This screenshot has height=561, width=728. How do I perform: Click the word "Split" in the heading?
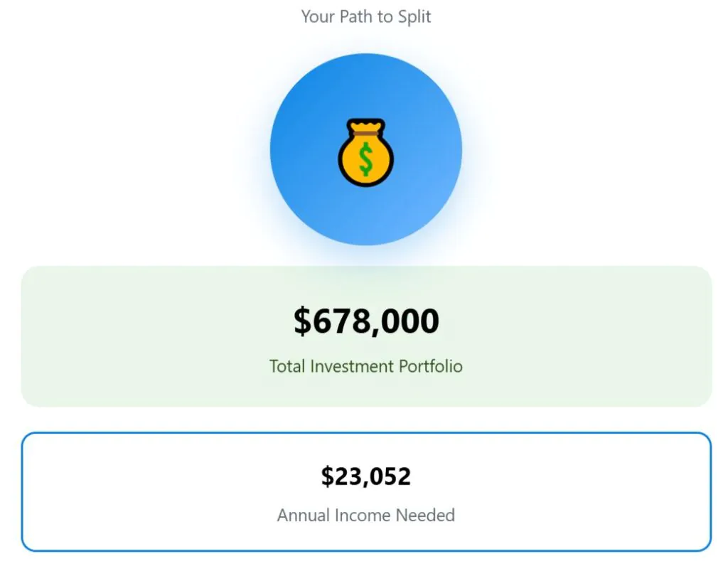(x=413, y=16)
